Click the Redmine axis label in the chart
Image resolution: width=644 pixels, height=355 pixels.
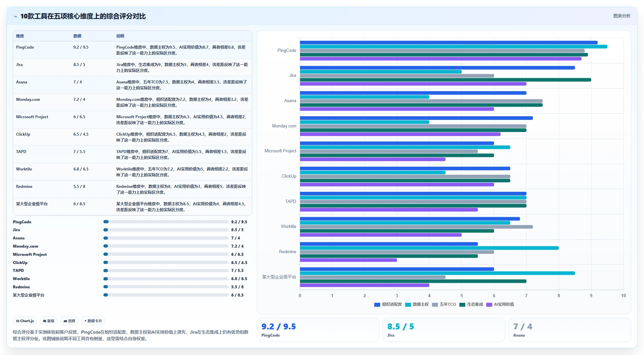[x=288, y=252]
